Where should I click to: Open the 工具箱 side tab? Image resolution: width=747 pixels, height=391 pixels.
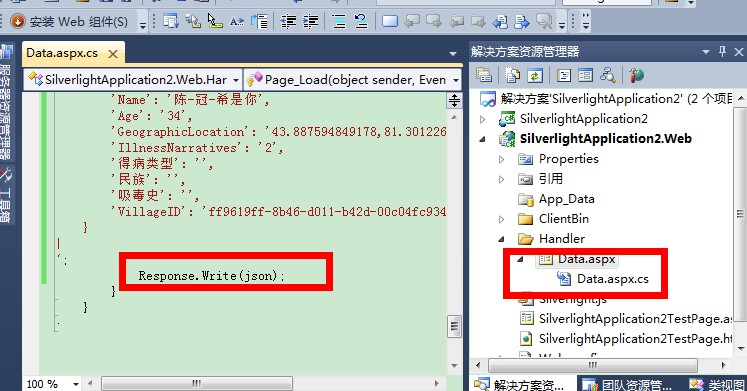coord(6,194)
